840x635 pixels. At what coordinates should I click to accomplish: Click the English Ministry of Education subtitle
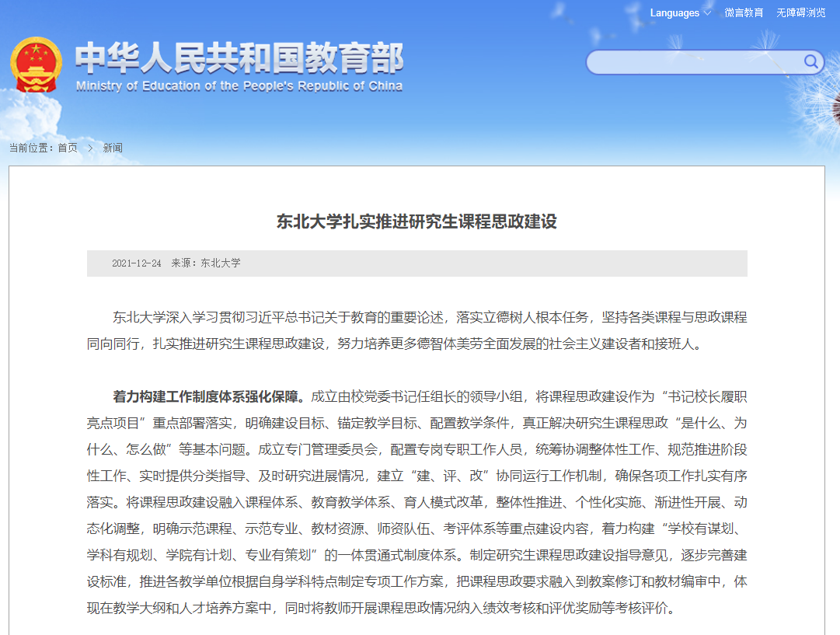click(x=239, y=86)
